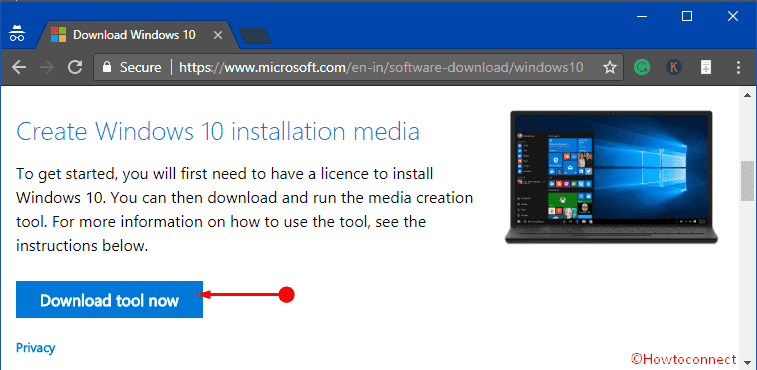This screenshot has width=757, height=370.
Task: Open the K extension icon
Action: coord(673,67)
